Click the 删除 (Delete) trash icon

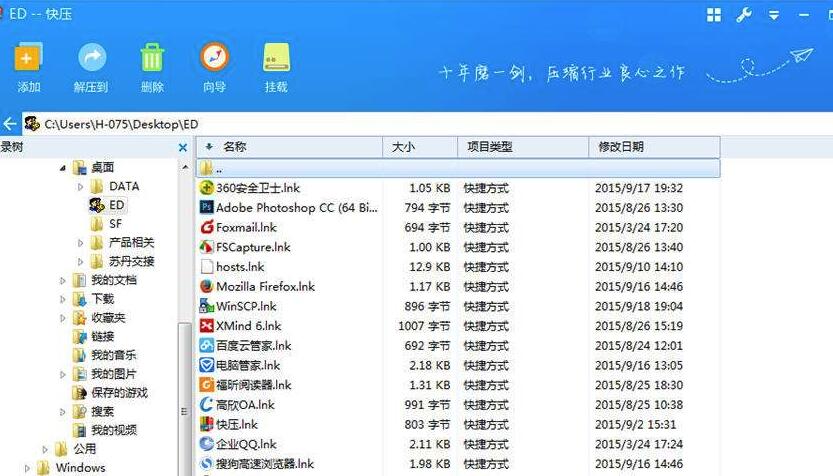152,57
